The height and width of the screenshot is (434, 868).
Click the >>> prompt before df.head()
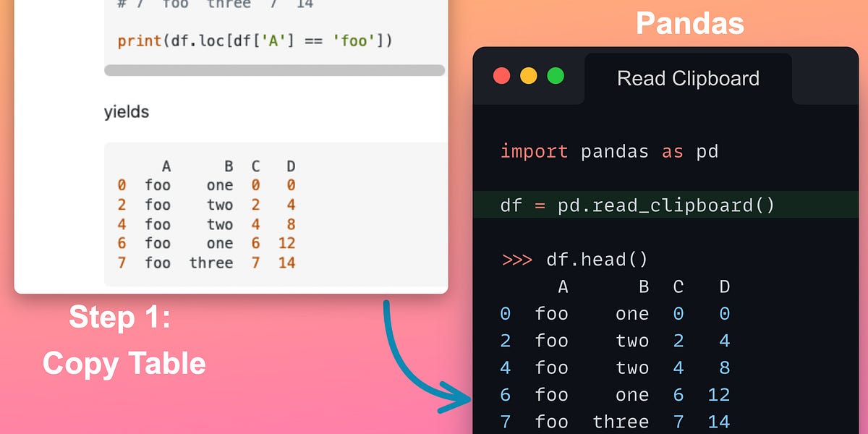(516, 259)
